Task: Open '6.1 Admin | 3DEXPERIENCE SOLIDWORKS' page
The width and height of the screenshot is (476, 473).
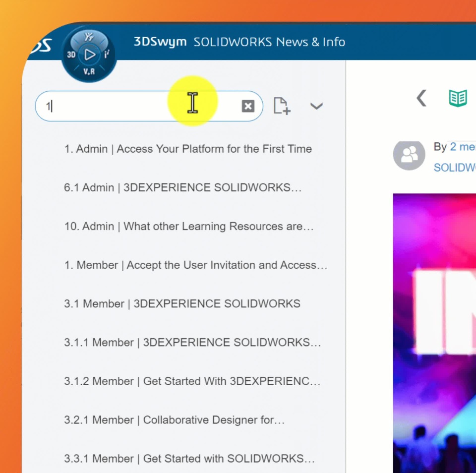Action: tap(183, 187)
